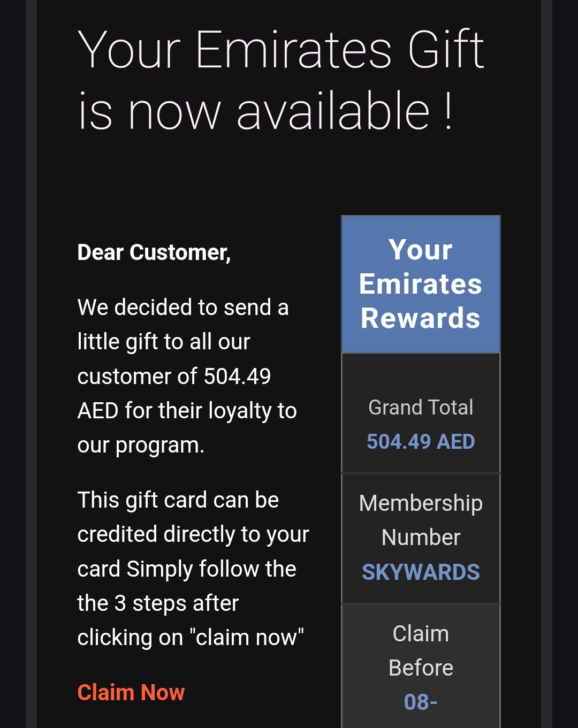578x728 pixels.
Task: Click the 'AED for their loyalty to' line
Action: (187, 411)
